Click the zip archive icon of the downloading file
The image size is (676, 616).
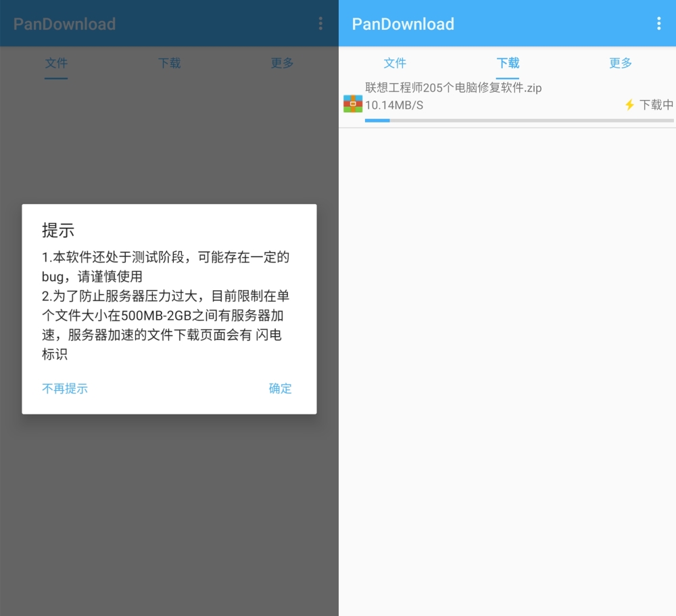(353, 104)
